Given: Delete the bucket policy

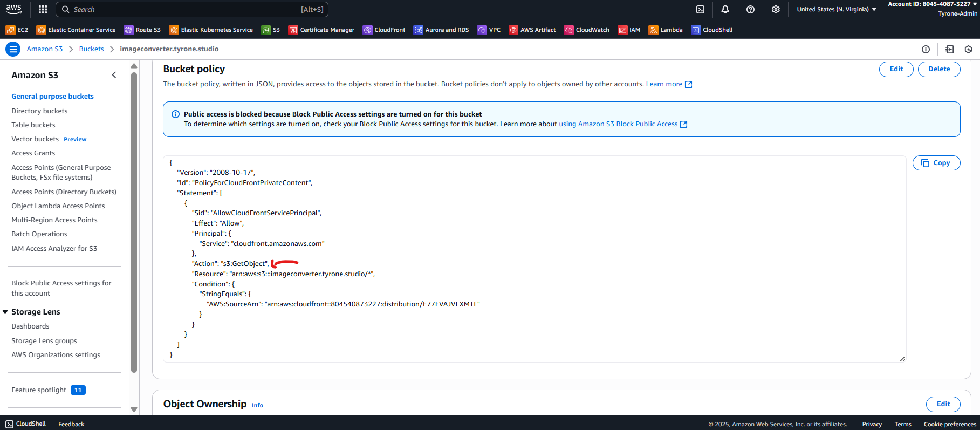Looking at the screenshot, I should (x=938, y=69).
